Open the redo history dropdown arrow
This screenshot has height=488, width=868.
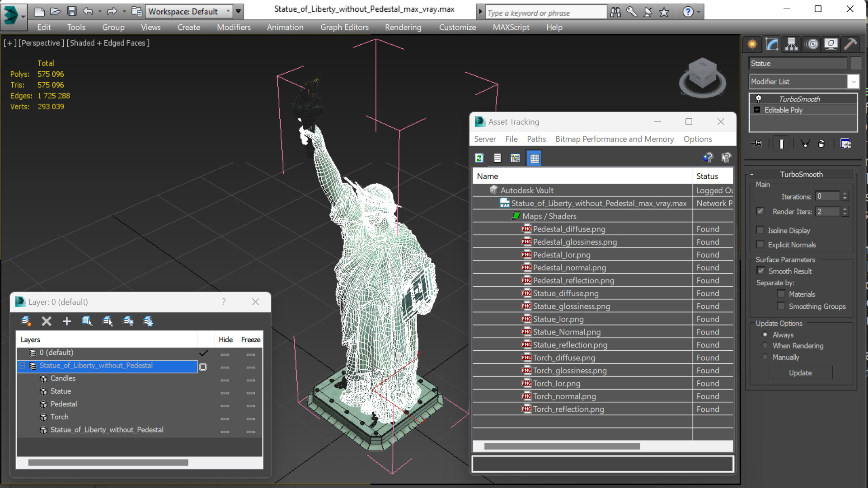point(124,11)
